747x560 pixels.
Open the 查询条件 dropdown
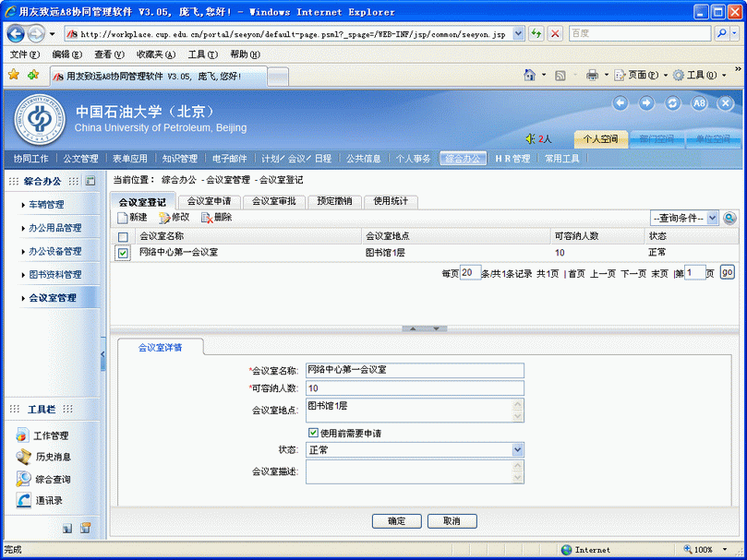coord(684,218)
